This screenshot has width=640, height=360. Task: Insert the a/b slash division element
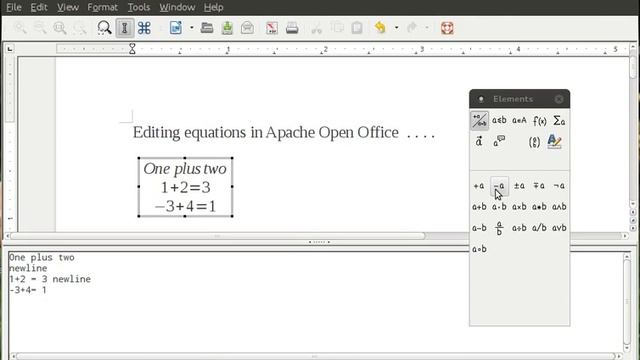tap(539, 228)
